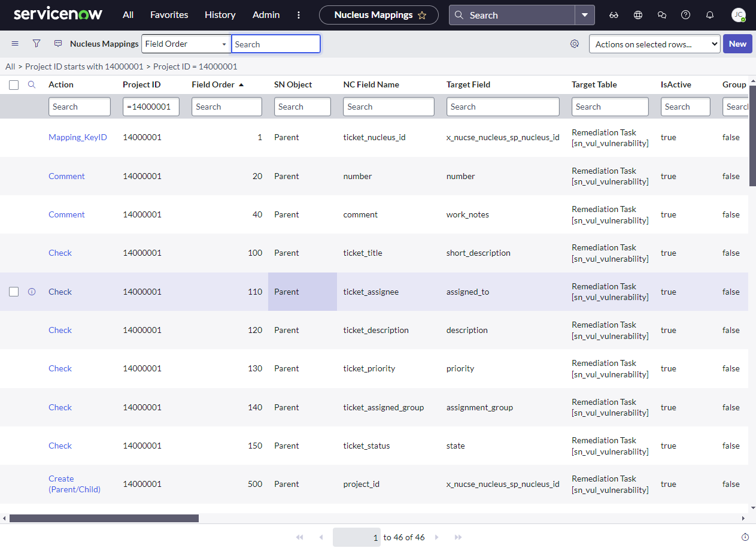This screenshot has height=548, width=756.
Task: Sort by the SN Object column header
Action: click(293, 84)
